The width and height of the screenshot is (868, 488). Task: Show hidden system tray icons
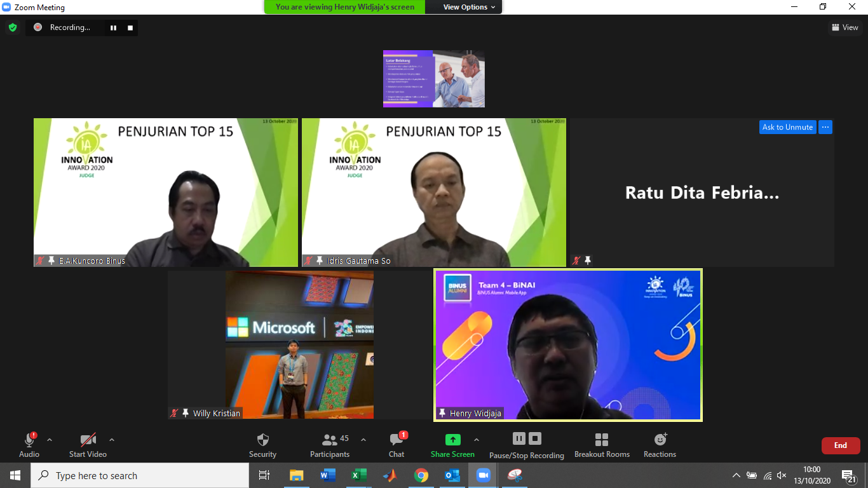point(736,475)
